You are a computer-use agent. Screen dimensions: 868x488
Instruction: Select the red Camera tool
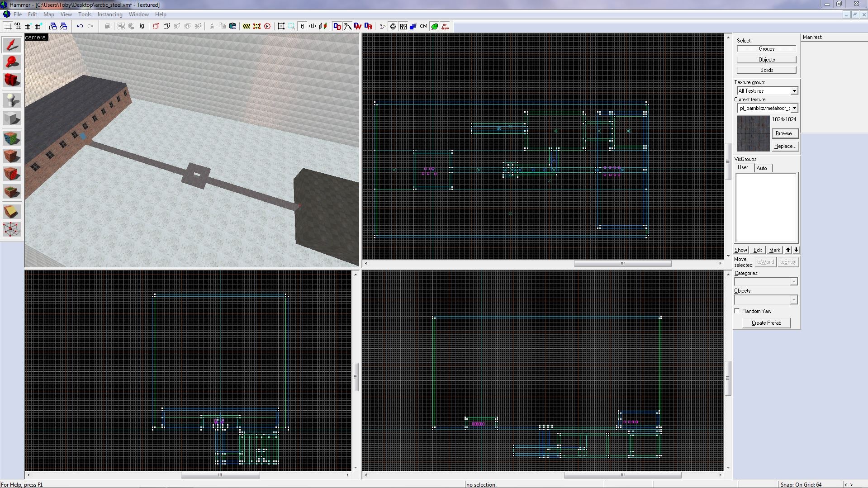[12, 80]
